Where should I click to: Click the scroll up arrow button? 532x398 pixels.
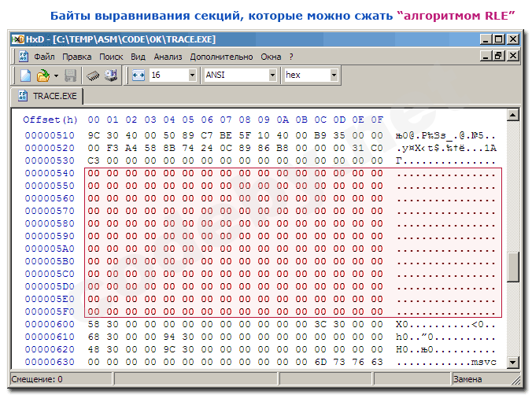(x=512, y=116)
